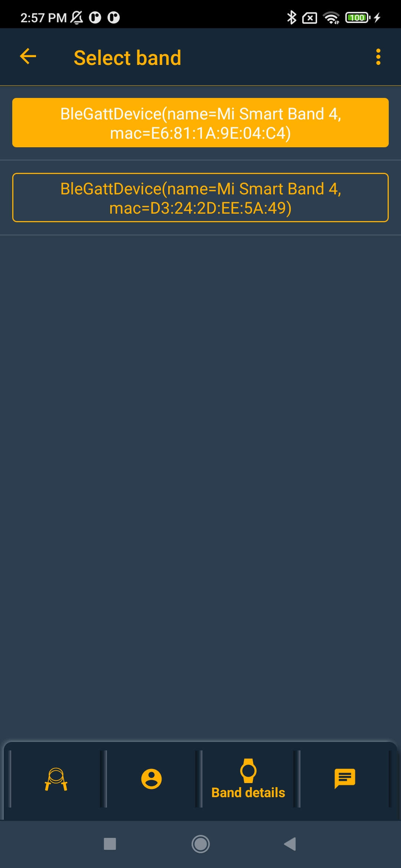401x868 pixels.
Task: Tap the muted bell status icon
Action: (x=77, y=18)
